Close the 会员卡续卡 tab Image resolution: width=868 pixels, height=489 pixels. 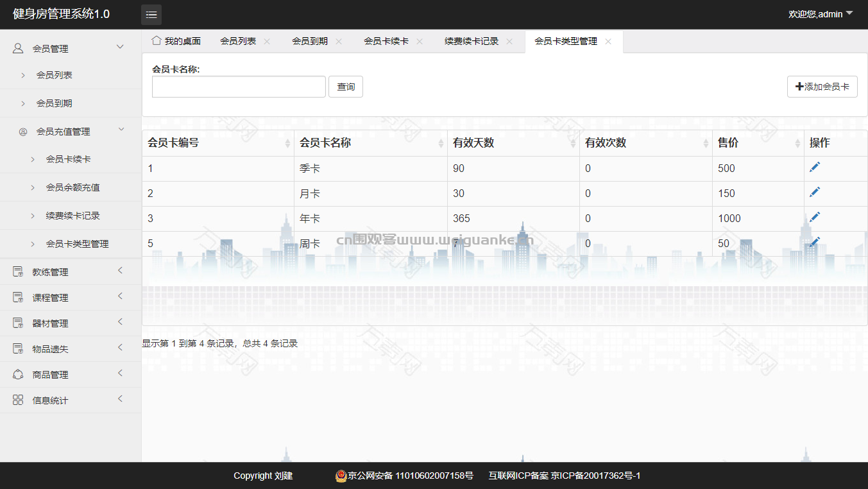point(420,41)
